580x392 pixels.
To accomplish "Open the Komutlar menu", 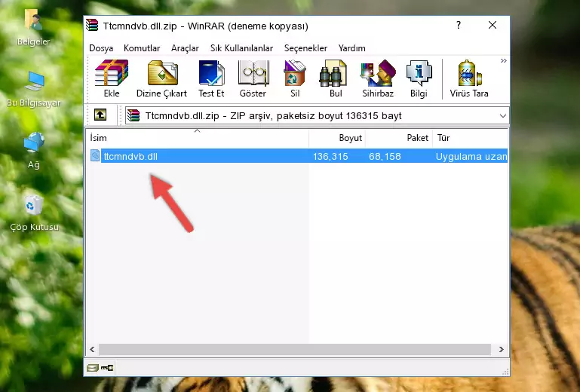I will coord(142,48).
